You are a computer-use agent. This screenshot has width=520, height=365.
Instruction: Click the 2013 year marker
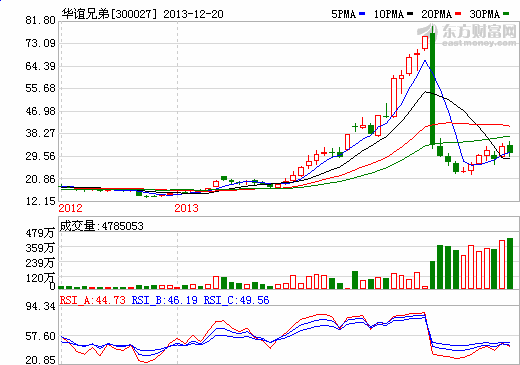(186, 208)
